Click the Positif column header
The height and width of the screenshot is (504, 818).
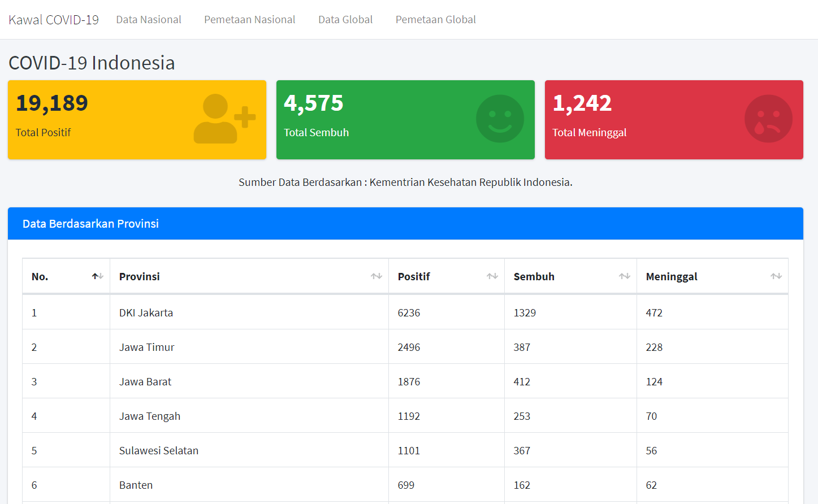[x=447, y=276]
